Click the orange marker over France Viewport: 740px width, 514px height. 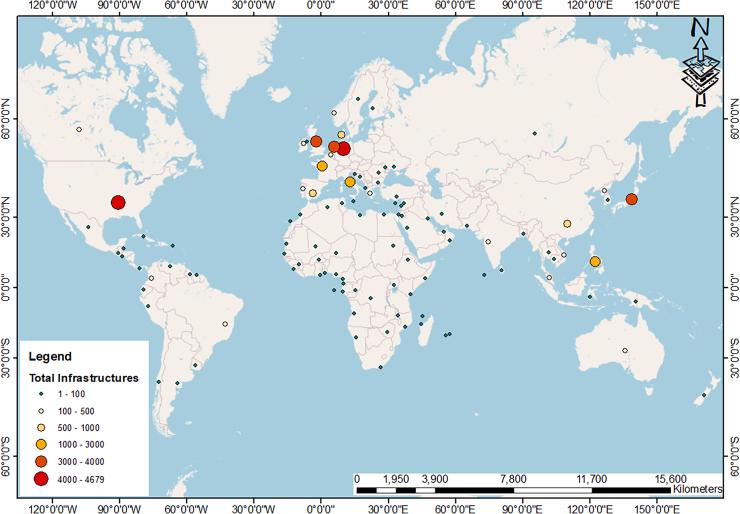pos(322,166)
